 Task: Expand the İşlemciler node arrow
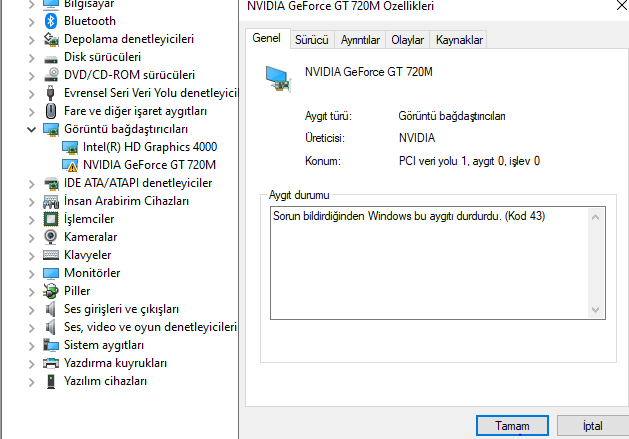tap(32, 220)
